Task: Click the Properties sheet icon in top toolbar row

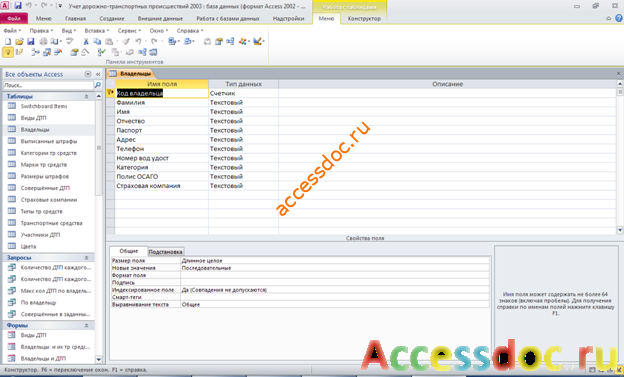Action: tap(218, 41)
